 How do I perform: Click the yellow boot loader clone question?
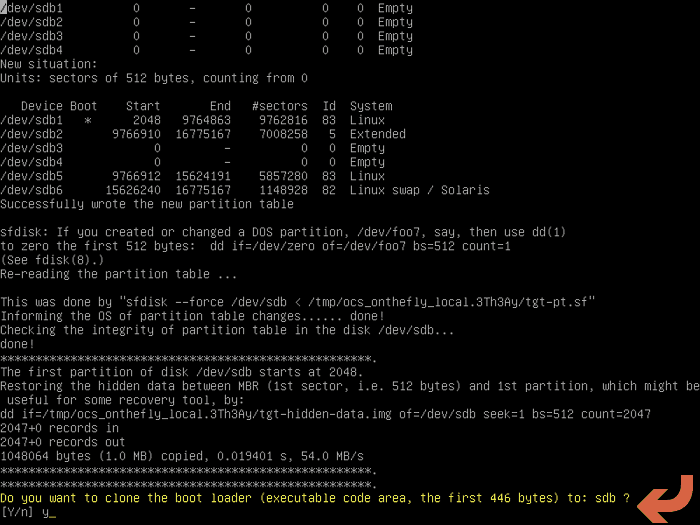coord(315,498)
